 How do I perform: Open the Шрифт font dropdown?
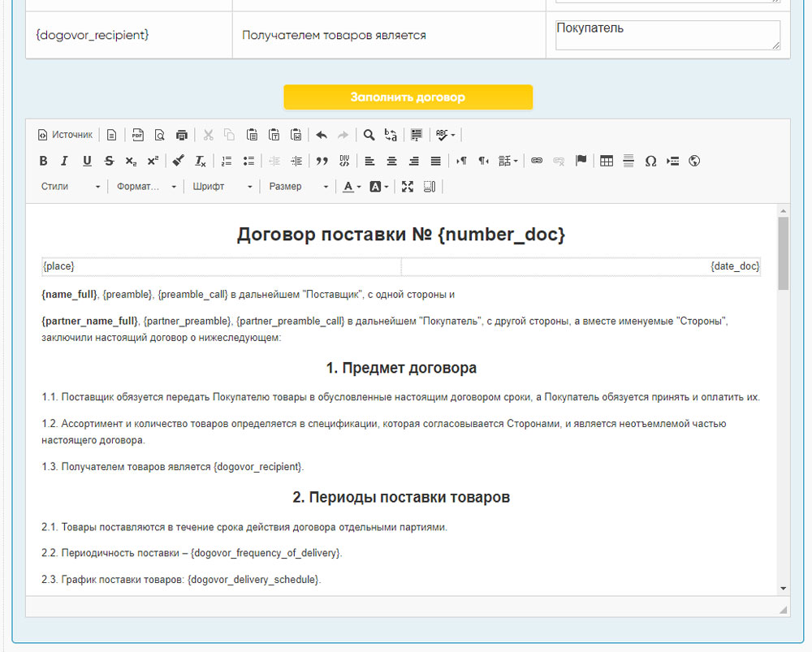(222, 187)
